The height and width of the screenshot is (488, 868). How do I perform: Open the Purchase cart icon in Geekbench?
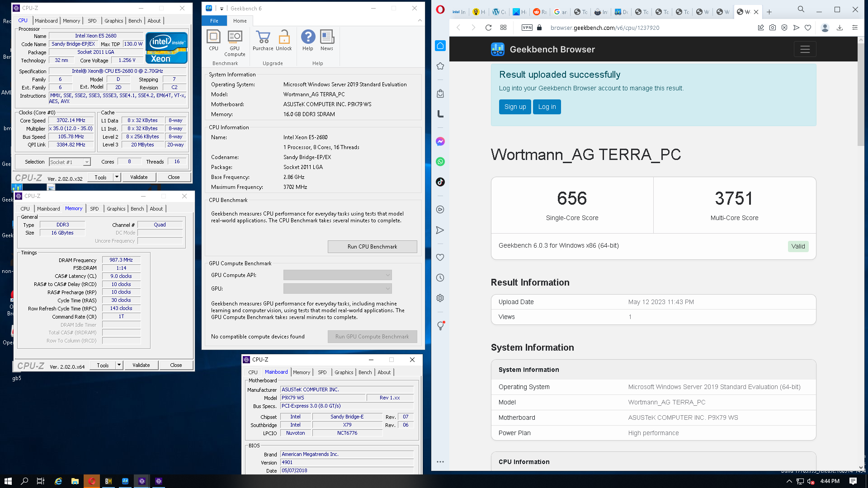pos(263,40)
